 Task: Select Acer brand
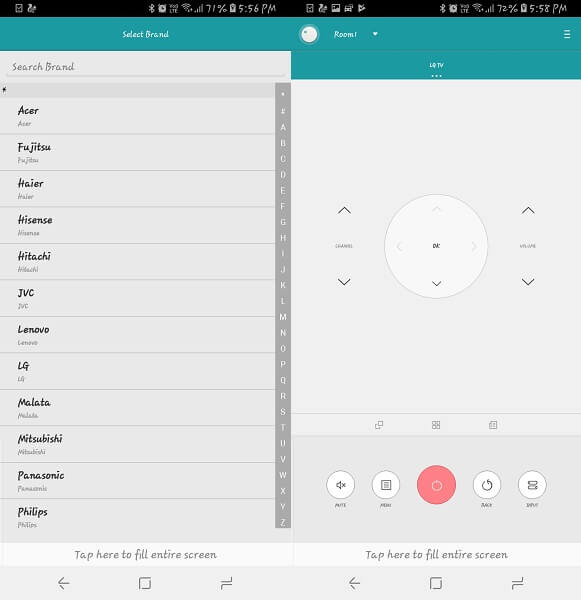point(137,116)
